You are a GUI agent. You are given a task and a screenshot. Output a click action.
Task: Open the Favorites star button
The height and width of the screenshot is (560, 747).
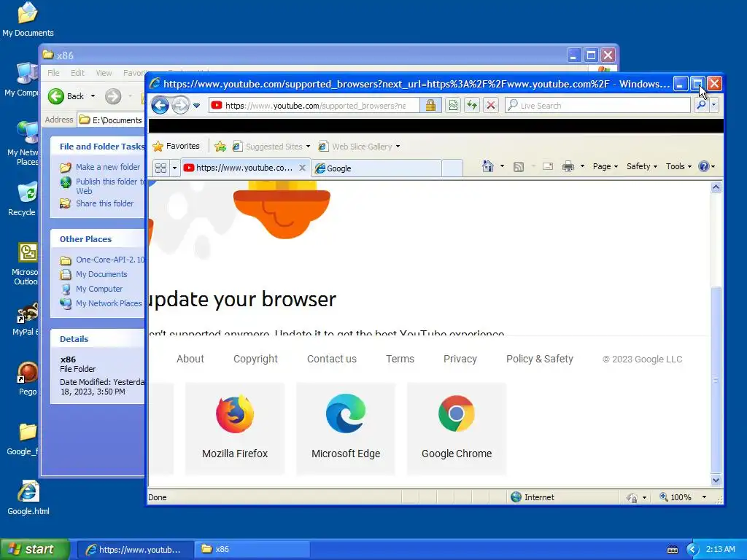click(x=176, y=146)
